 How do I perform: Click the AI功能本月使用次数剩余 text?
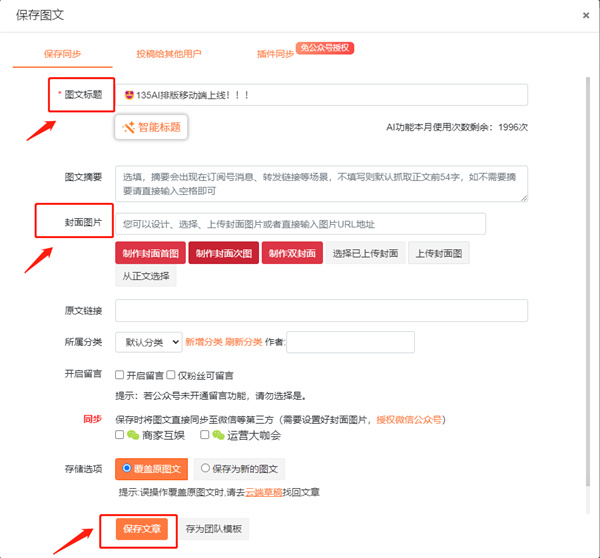pos(457,127)
